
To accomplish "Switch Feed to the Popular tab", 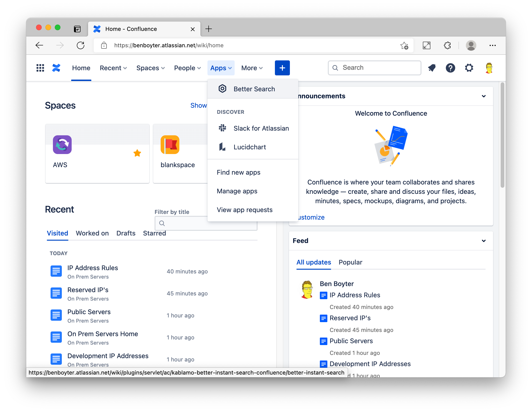I will [350, 262].
